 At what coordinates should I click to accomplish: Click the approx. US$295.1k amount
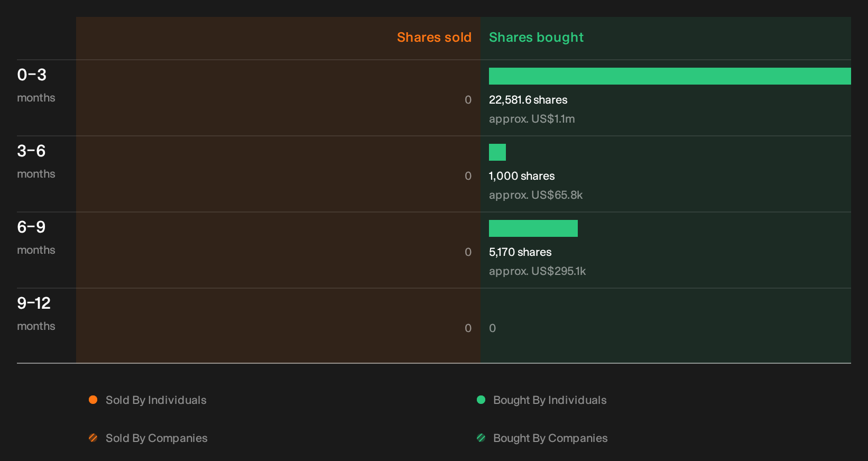point(537,271)
